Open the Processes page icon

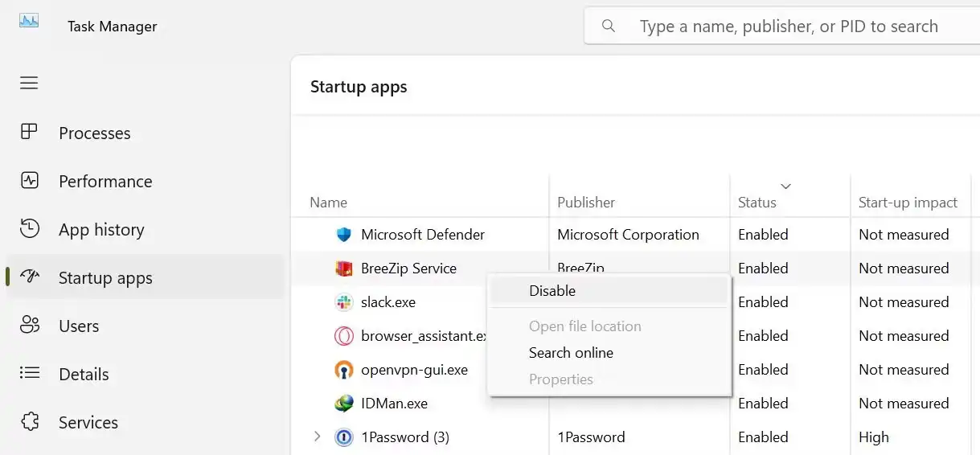[29, 133]
